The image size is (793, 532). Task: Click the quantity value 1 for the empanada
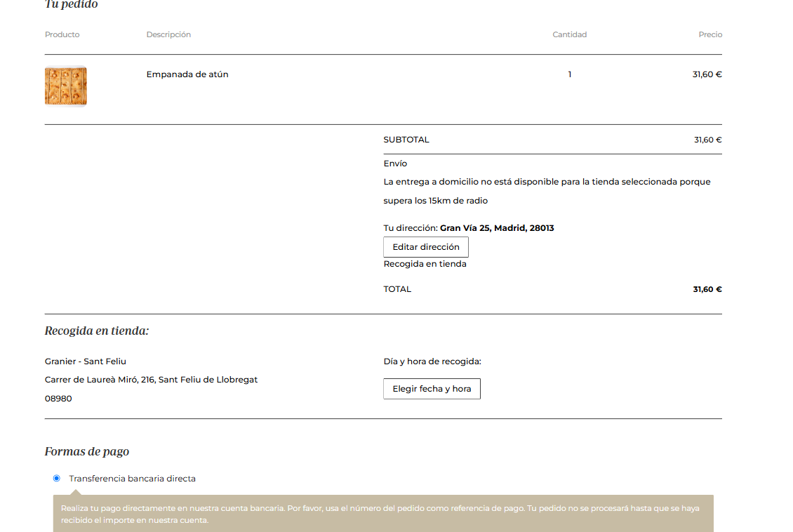[569, 74]
